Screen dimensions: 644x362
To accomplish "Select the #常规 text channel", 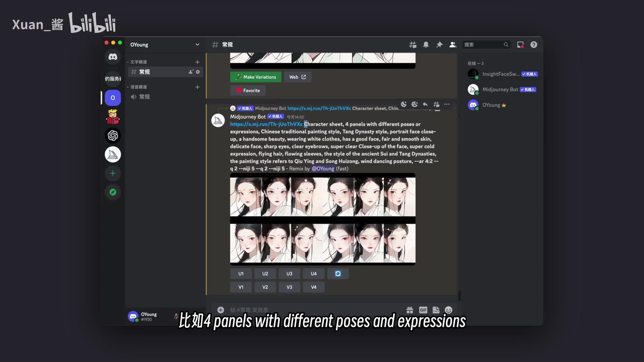I will tap(145, 72).
